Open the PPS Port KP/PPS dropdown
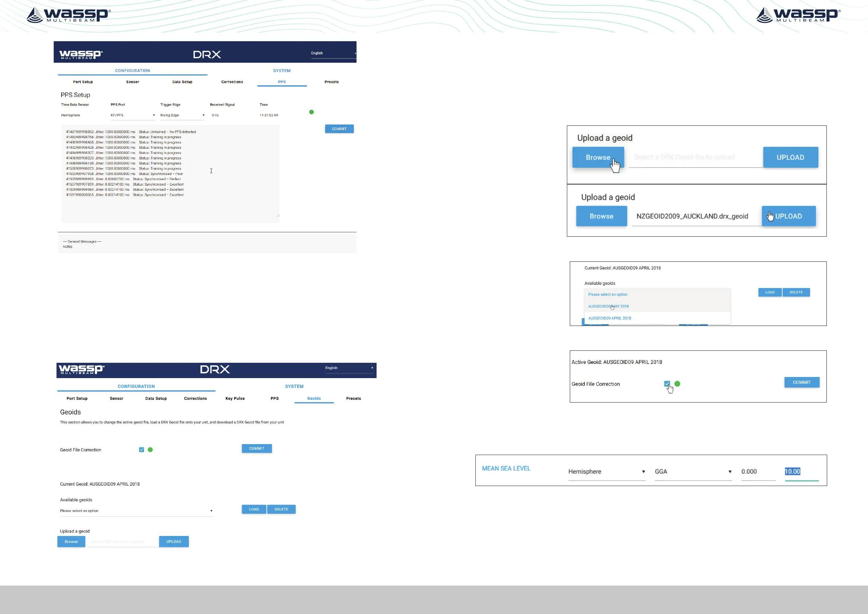Image resolution: width=868 pixels, height=614 pixels. (132, 115)
